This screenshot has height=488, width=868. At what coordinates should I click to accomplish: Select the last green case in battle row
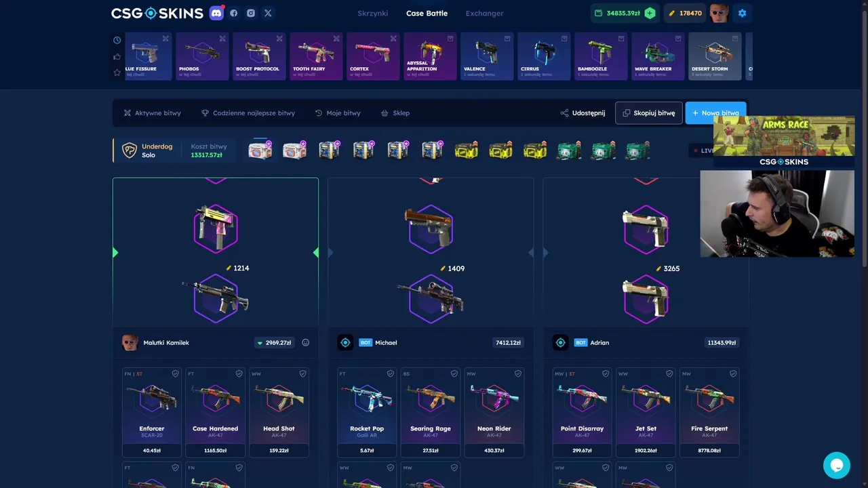[x=637, y=150]
